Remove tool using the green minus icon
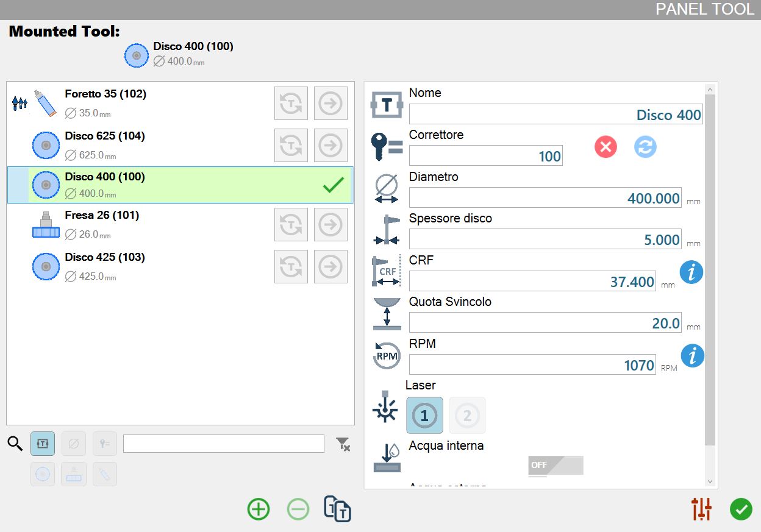This screenshot has width=761, height=532. 298,509
